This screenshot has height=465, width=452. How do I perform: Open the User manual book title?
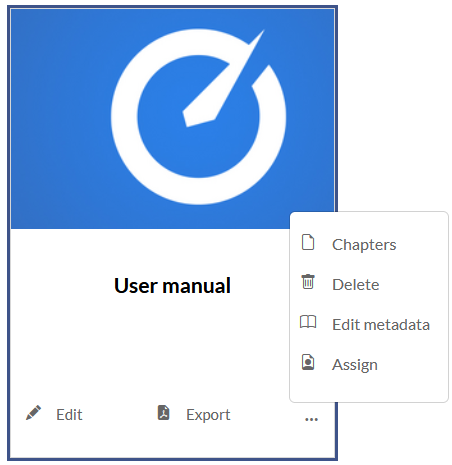pos(172,286)
